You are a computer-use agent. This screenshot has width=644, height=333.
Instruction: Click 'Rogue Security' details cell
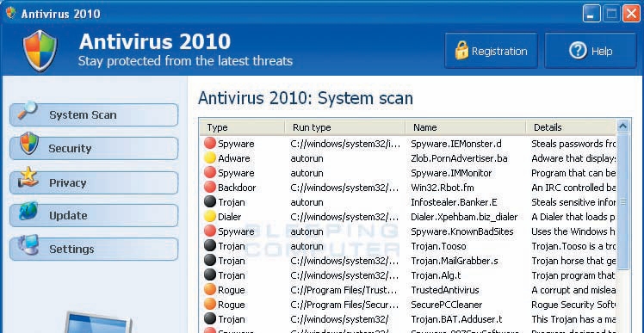[573, 305]
